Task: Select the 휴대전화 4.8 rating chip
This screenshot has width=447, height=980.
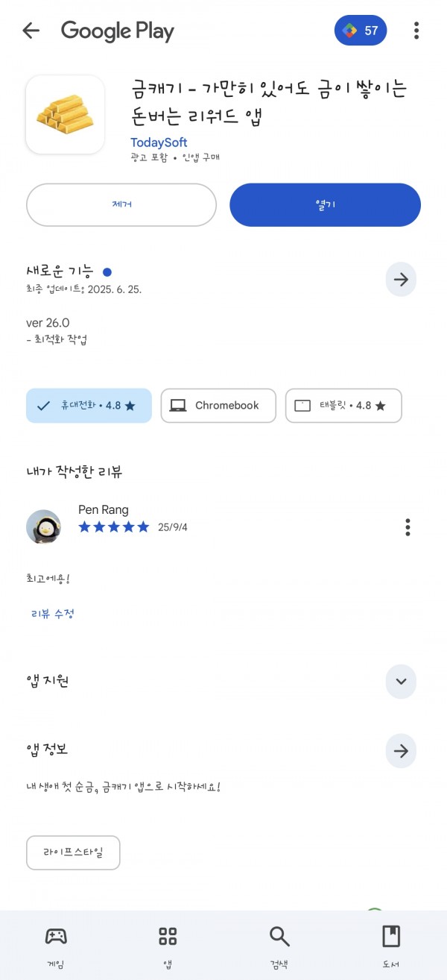Action: 89,406
